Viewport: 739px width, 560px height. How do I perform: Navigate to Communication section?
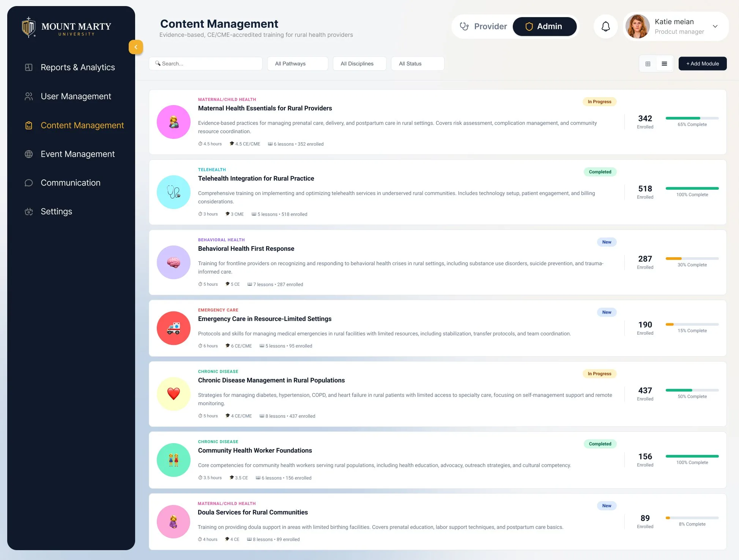[71, 183]
